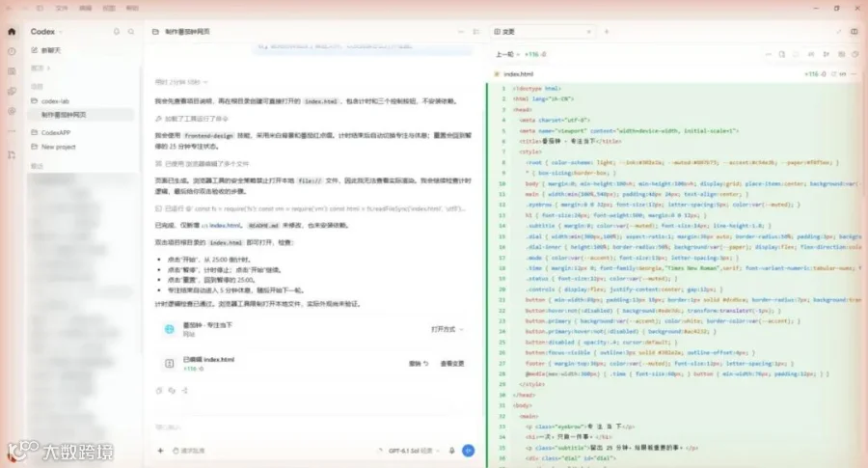Click the conversation header more options icon
The width and height of the screenshot is (868, 468).
pos(461,32)
